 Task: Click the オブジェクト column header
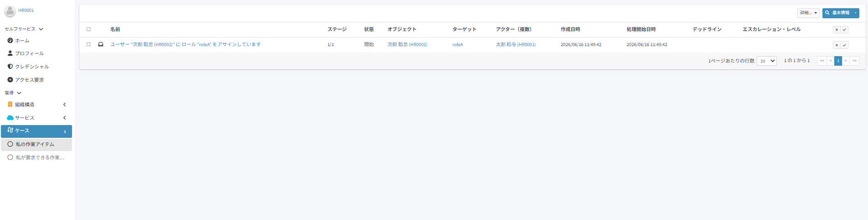coord(402,29)
